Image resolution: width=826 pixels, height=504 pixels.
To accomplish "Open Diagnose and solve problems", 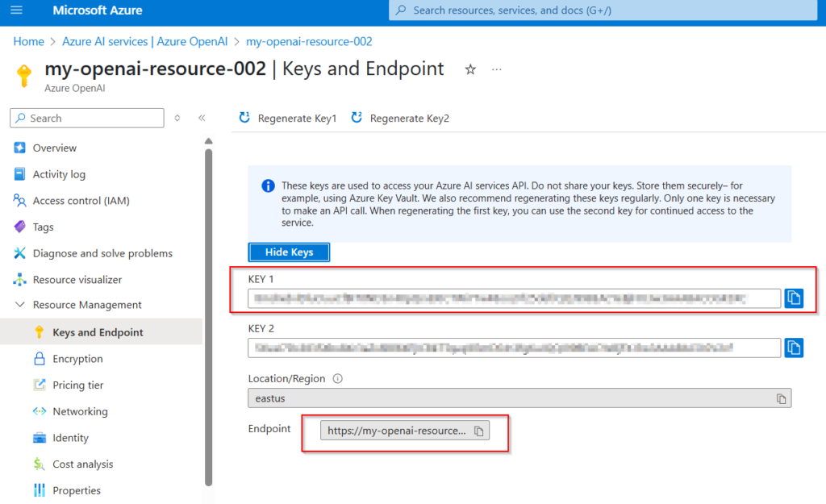I will coord(102,253).
